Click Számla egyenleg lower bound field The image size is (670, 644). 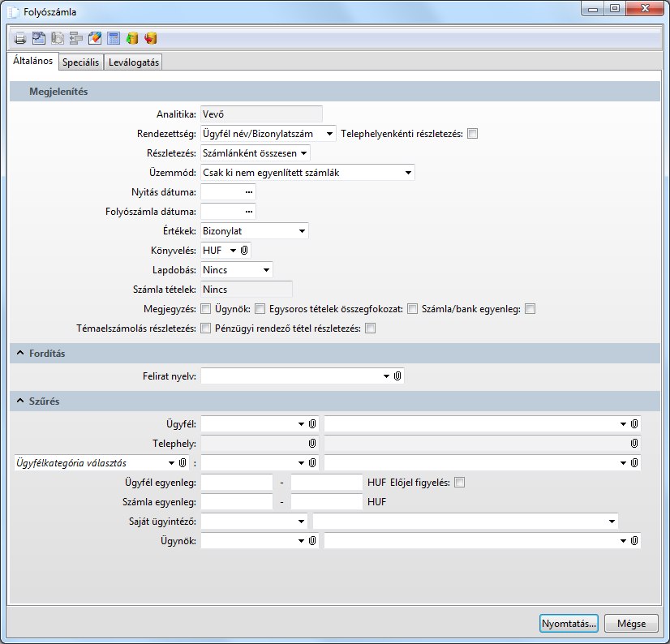237,502
